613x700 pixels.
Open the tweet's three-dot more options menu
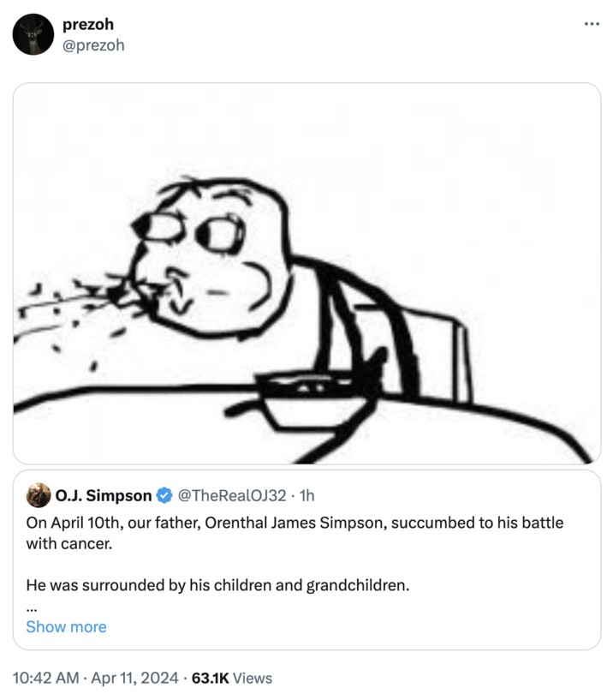click(x=592, y=23)
